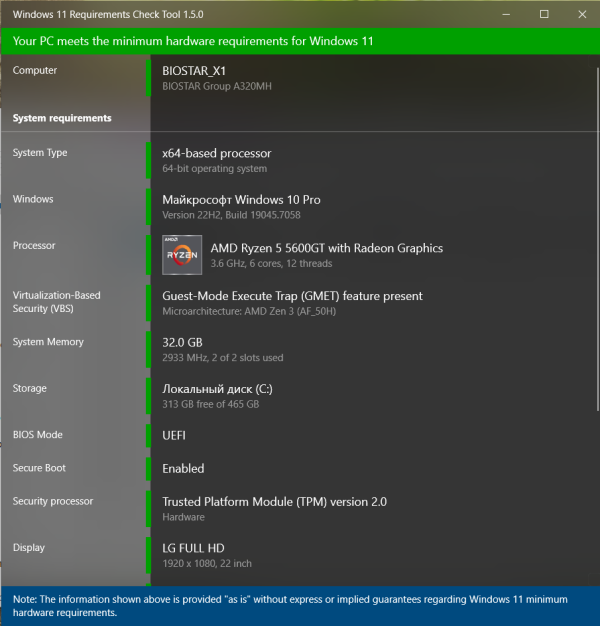Click the blue Note disclaimer bar
600x626 pixels.
[300, 606]
